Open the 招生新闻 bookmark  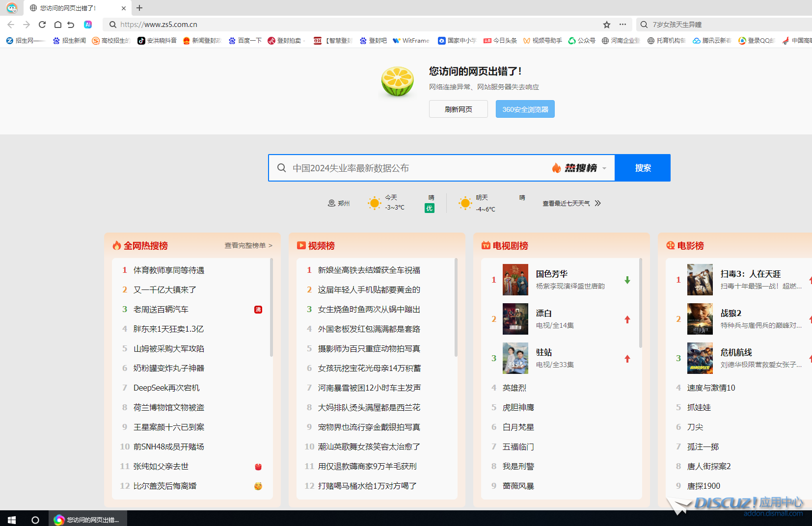pyautogui.click(x=69, y=41)
